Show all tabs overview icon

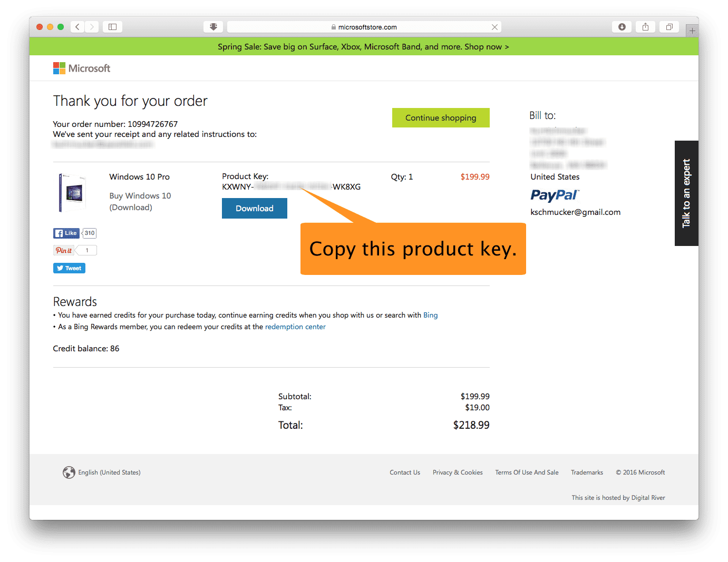(x=669, y=27)
